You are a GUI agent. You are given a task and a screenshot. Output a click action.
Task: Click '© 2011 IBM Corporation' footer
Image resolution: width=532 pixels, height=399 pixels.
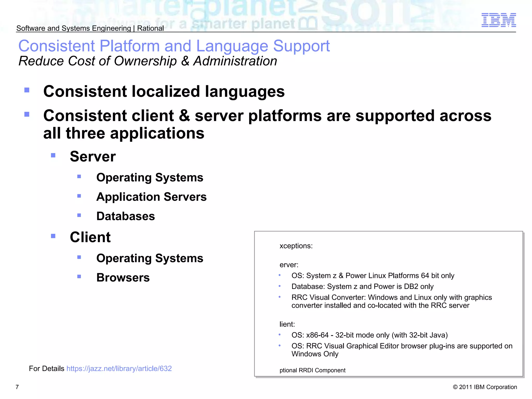pyautogui.click(x=485, y=387)
